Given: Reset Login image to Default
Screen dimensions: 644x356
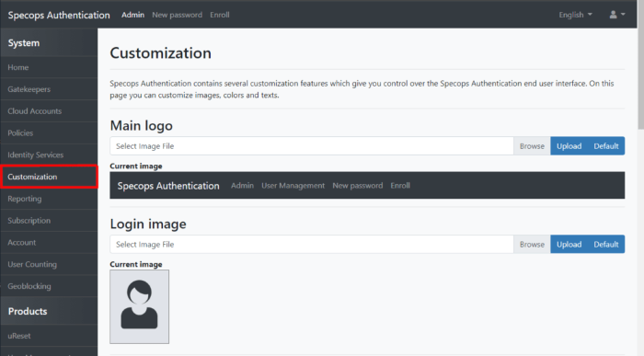Looking at the screenshot, I should [606, 245].
